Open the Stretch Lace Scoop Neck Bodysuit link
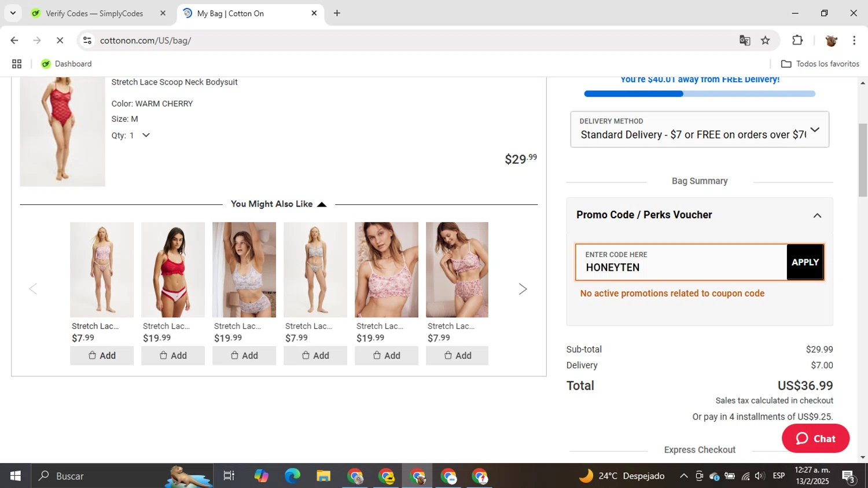868x488 pixels. tap(174, 82)
